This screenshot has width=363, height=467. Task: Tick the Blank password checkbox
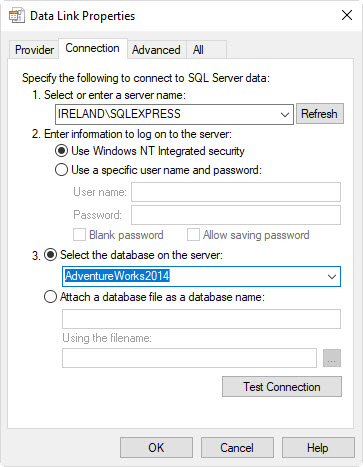coord(79,235)
